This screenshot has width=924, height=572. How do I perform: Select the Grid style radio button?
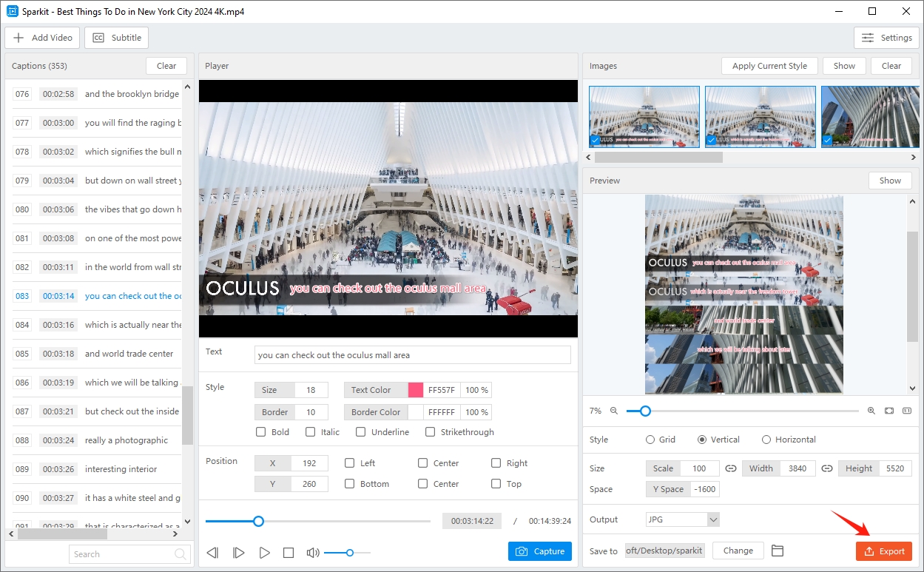650,440
